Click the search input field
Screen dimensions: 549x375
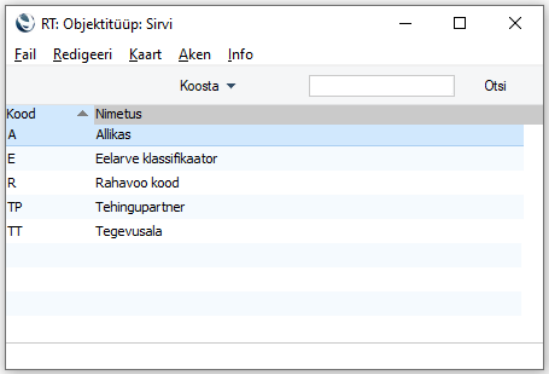[x=382, y=86]
